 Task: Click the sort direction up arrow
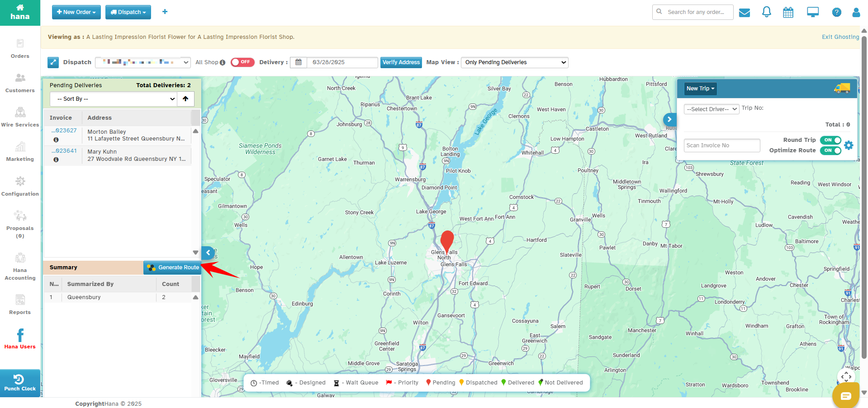[x=185, y=99]
